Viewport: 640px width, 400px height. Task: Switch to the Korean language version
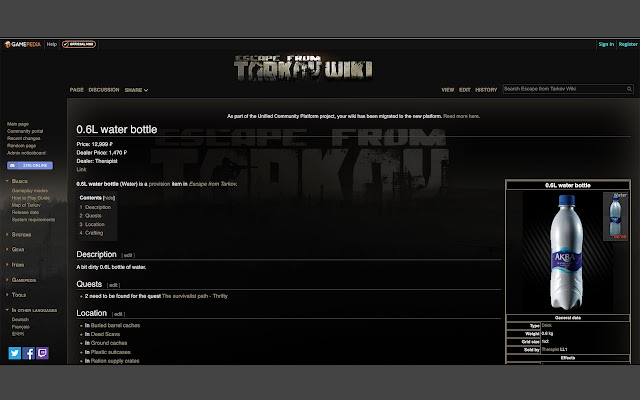(x=18, y=334)
